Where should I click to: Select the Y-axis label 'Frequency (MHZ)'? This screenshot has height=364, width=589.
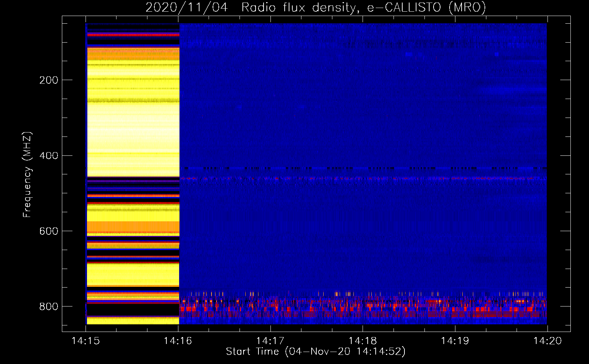(27, 175)
